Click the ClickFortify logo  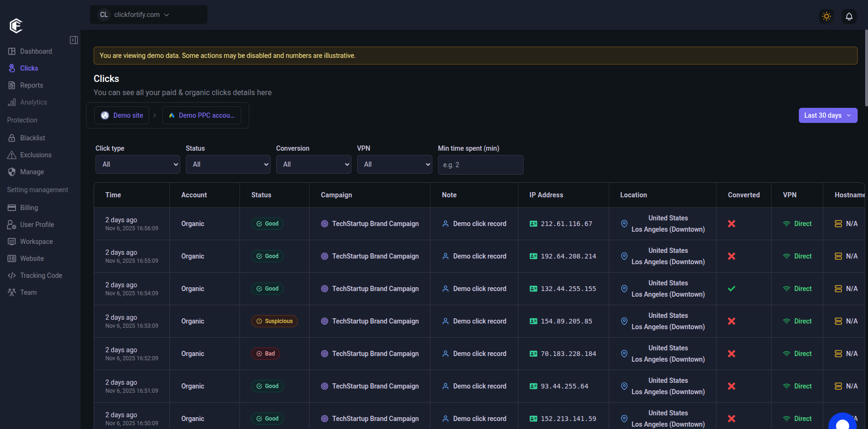coord(16,25)
